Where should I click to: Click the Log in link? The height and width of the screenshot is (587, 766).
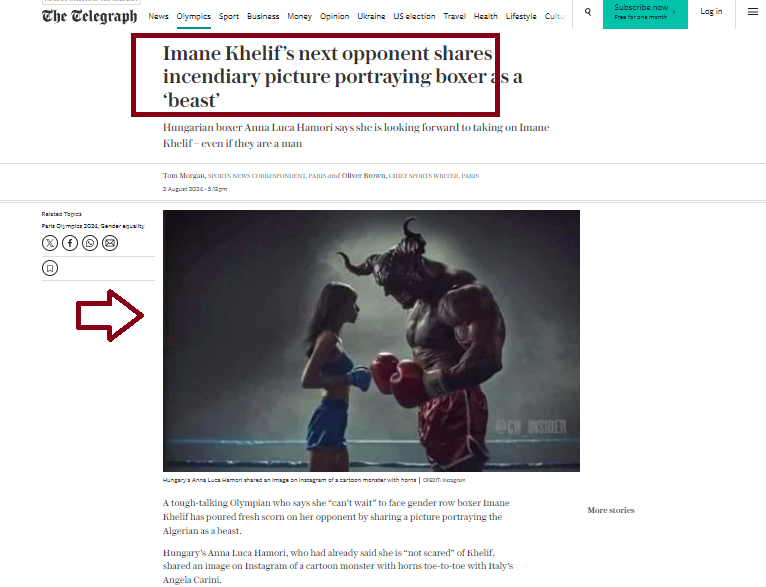click(x=711, y=11)
